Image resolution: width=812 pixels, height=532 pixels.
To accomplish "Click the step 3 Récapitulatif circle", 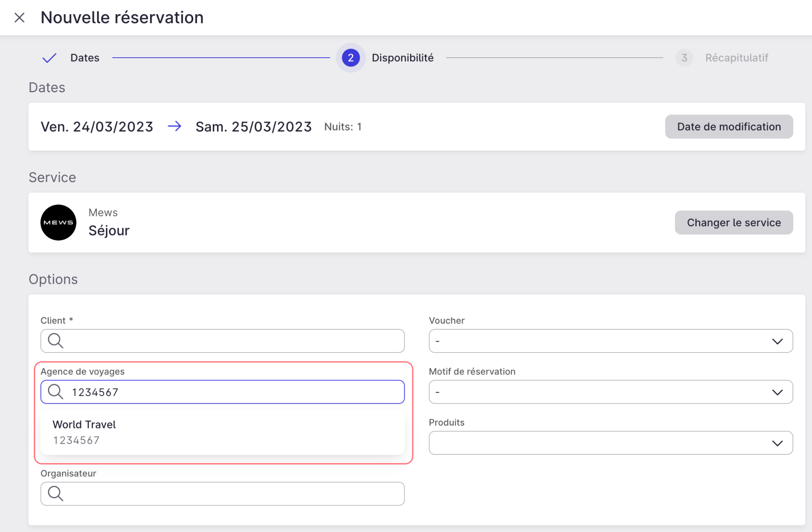I will tap(684, 58).
